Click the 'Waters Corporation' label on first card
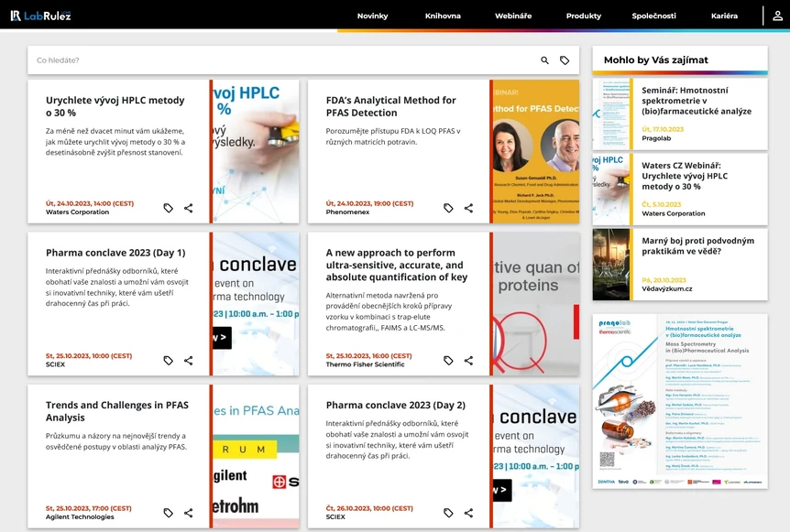 [77, 212]
